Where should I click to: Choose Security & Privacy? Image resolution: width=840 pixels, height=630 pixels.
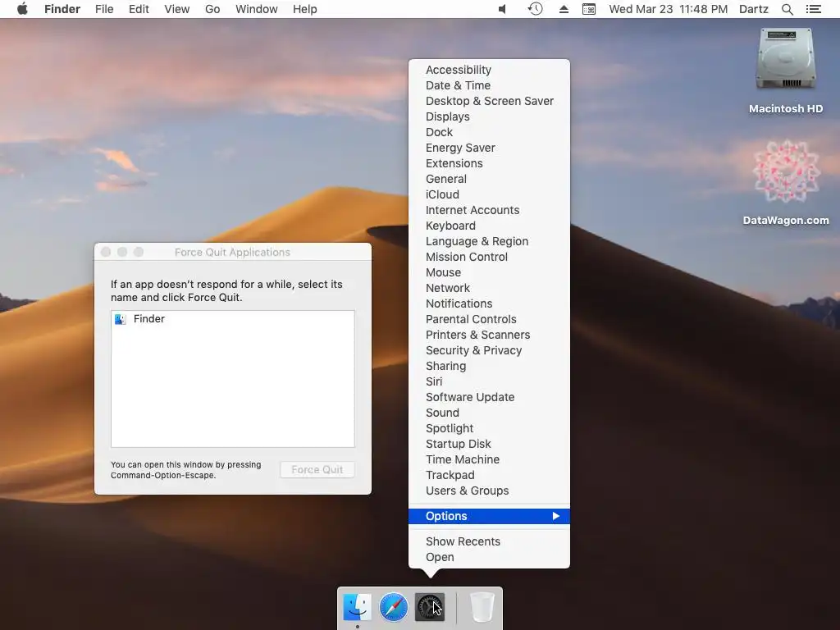489,349
